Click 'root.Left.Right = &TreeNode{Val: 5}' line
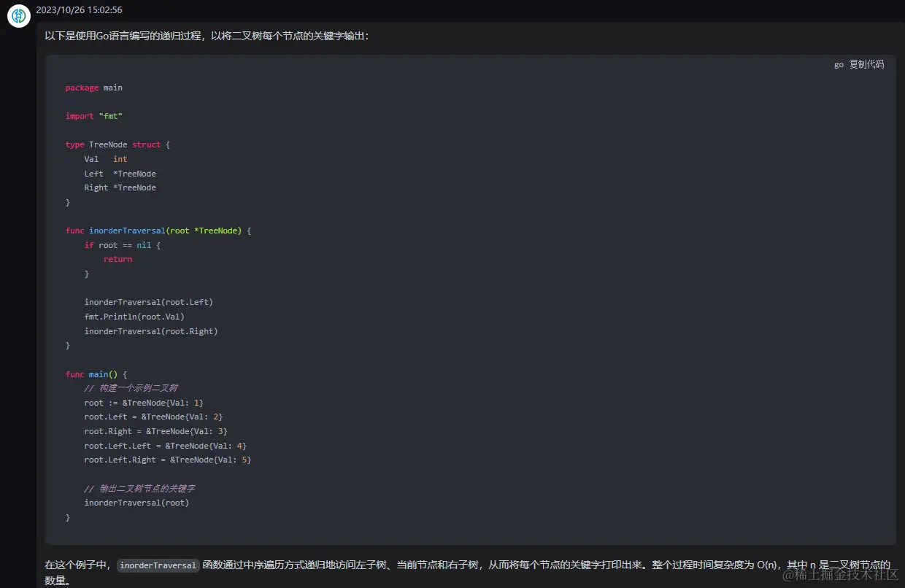The width and height of the screenshot is (905, 588). (x=168, y=460)
